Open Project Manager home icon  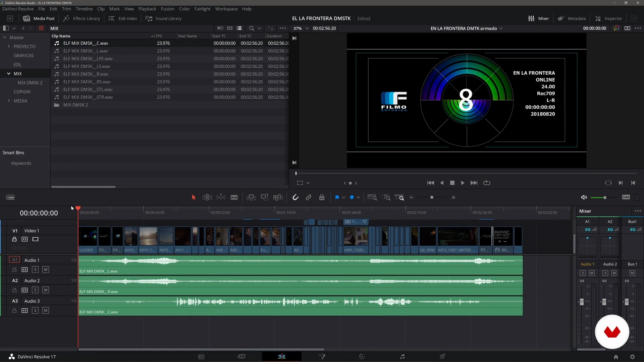pos(616,357)
